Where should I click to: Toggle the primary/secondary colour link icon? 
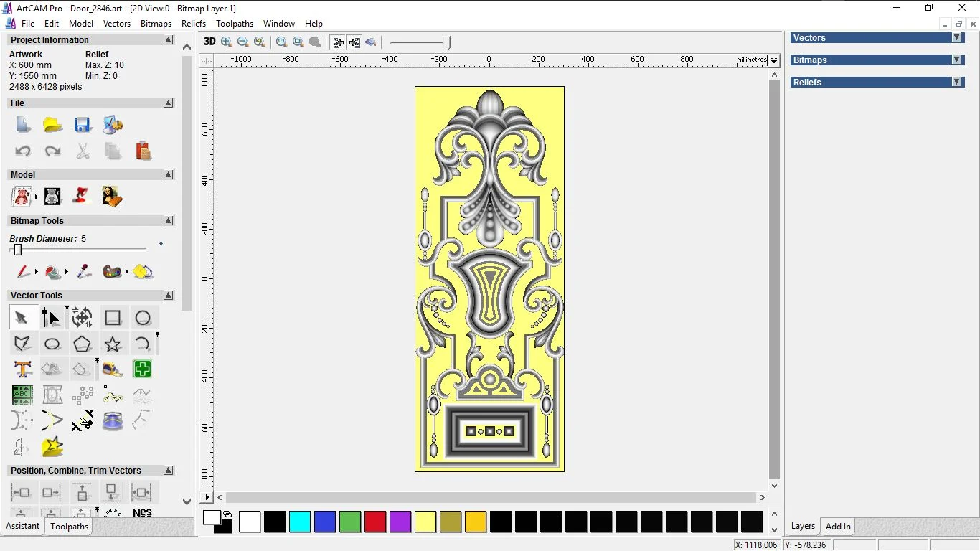(x=227, y=514)
